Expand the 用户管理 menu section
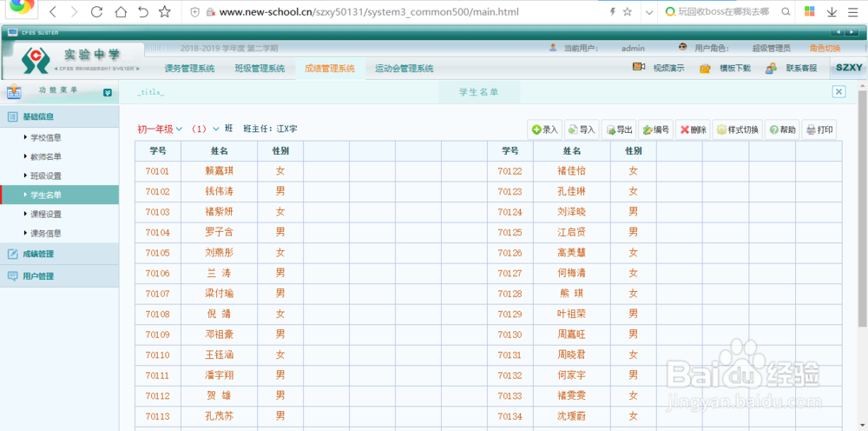Image resolution: width=868 pixels, height=431 pixels. coord(60,275)
